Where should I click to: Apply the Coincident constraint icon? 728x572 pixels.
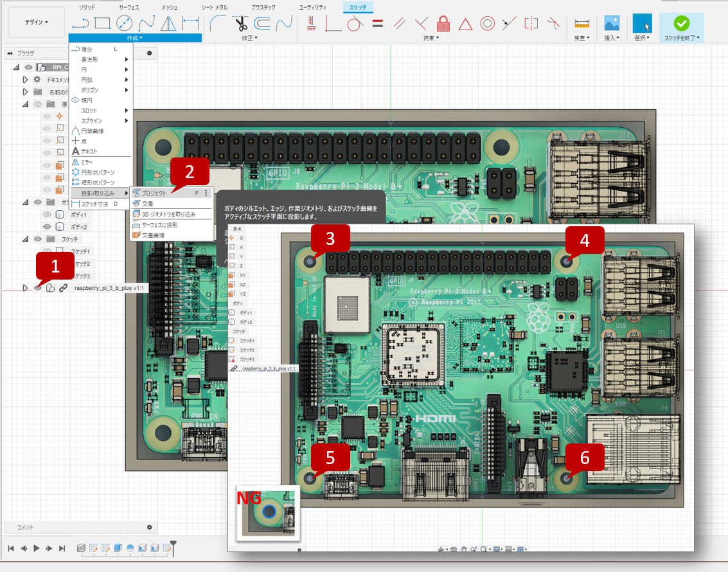pos(333,22)
